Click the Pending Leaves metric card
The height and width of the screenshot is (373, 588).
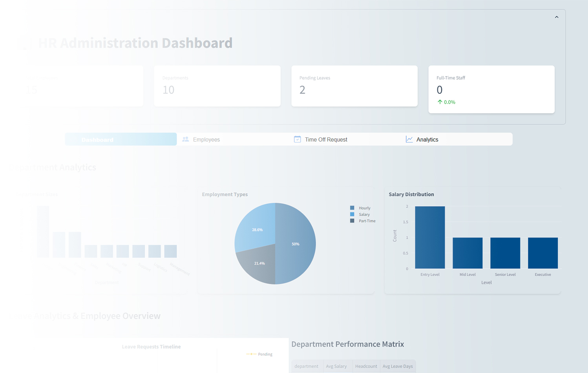pos(354,86)
